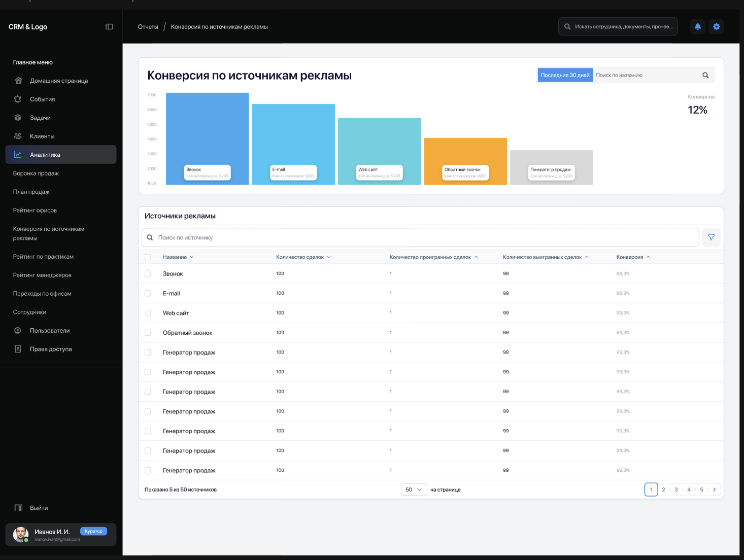
Task: Go to page 2 in pagination
Action: (x=663, y=489)
